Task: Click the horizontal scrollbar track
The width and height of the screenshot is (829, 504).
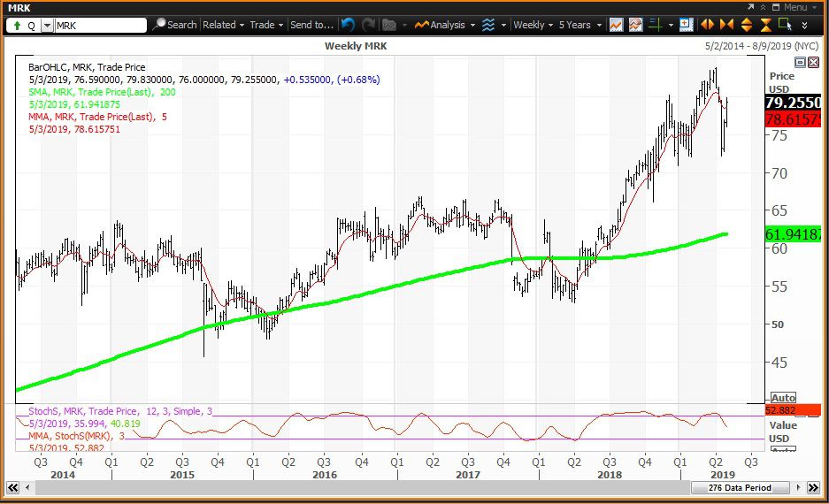Action: click(x=362, y=487)
